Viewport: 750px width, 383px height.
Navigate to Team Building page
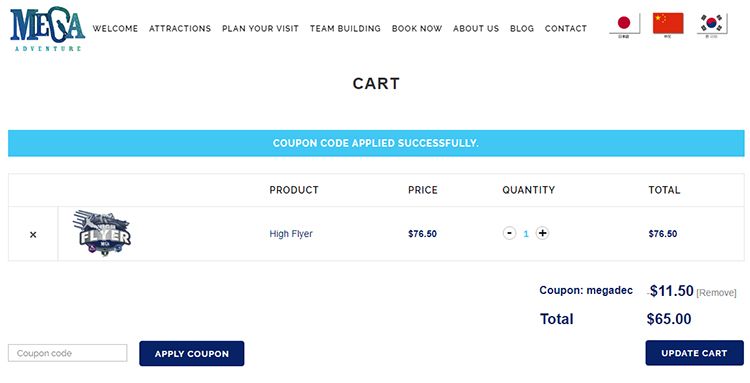coord(345,29)
